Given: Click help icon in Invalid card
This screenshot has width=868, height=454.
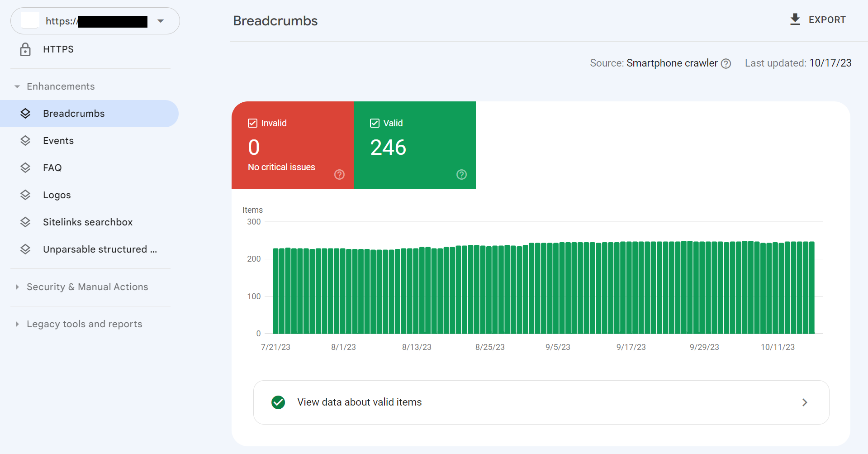Looking at the screenshot, I should [339, 175].
